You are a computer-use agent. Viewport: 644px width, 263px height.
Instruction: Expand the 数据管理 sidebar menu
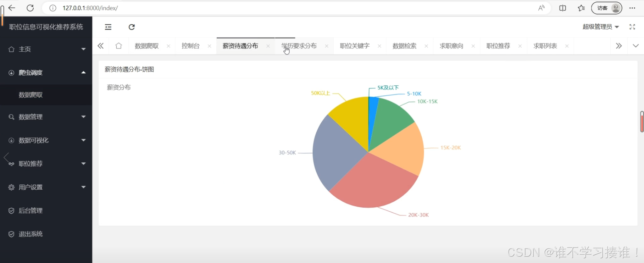click(46, 117)
